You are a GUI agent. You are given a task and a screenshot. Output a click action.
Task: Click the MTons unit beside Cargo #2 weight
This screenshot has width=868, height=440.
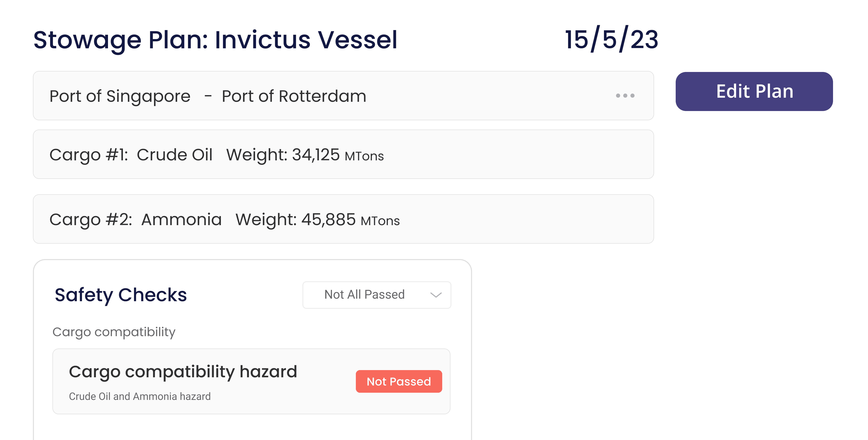[x=380, y=221]
